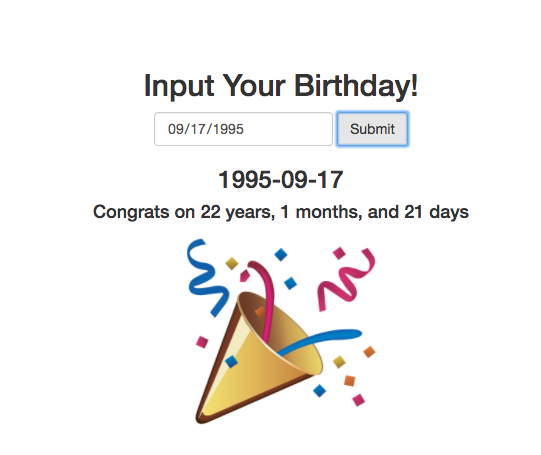541x455 pixels.
Task: Click the Input Your Birthday! heading
Action: [281, 86]
